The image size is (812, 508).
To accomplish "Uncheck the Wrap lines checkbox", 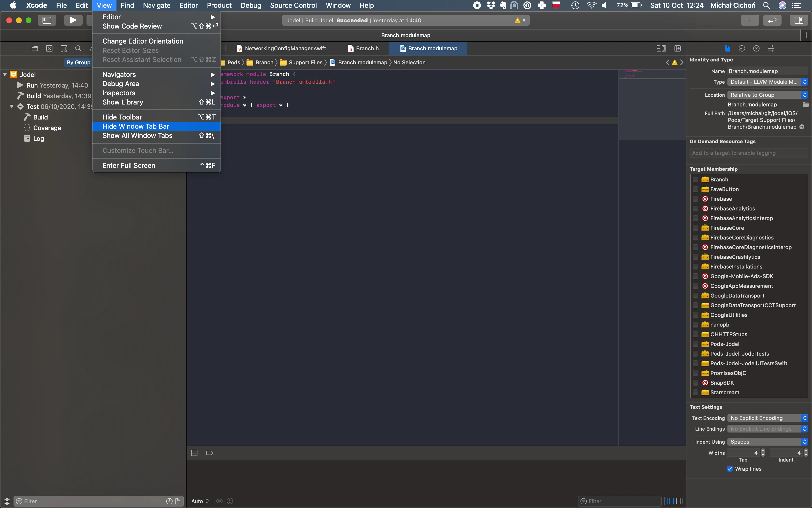I will pyautogui.click(x=730, y=469).
